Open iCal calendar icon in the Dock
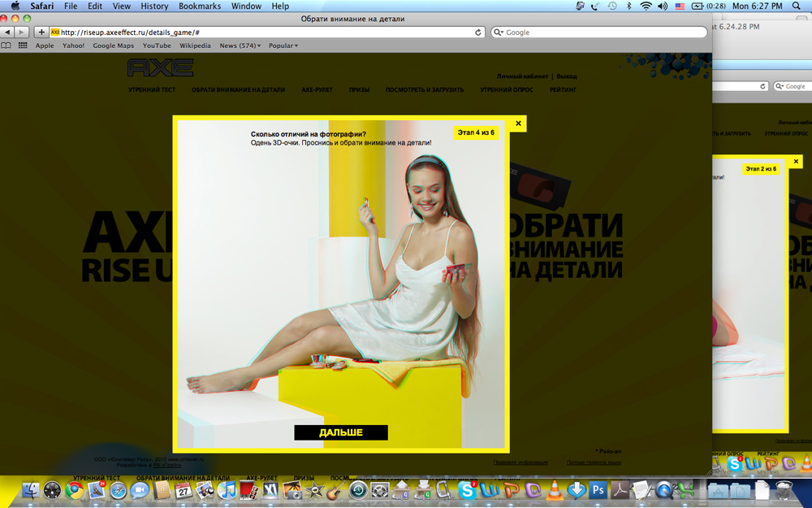Image resolution: width=812 pixels, height=508 pixels. pyautogui.click(x=184, y=490)
